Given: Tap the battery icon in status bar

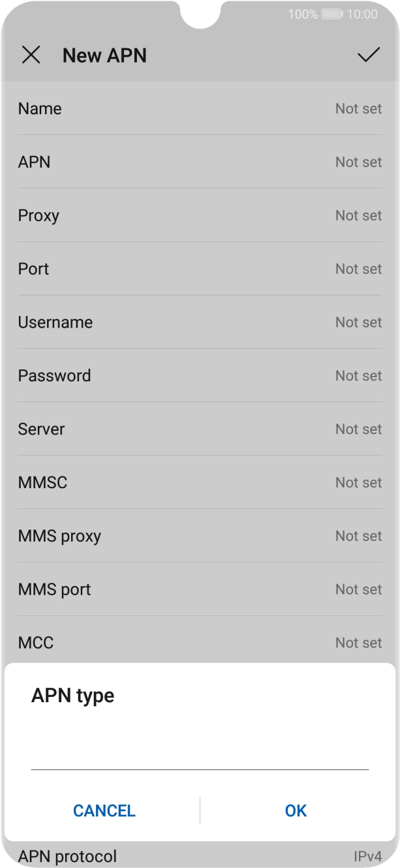Looking at the screenshot, I should pyautogui.click(x=330, y=13).
